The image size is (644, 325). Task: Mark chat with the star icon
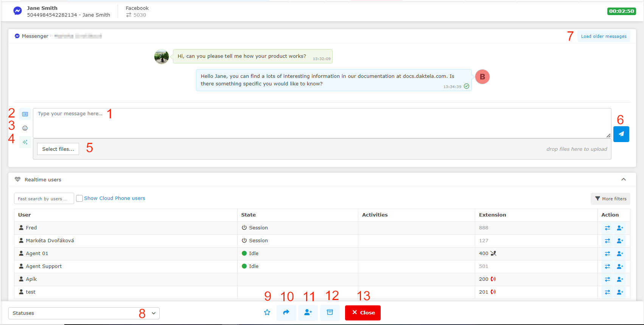(267, 313)
